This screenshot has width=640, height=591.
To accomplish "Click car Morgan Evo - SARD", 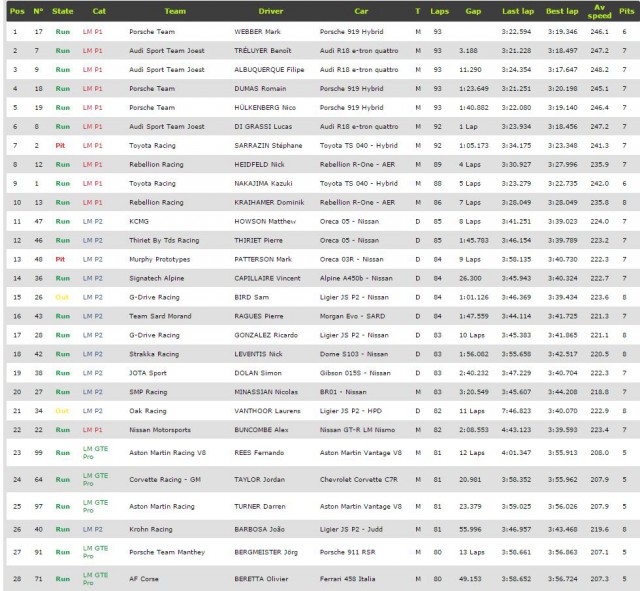I will [352, 316].
